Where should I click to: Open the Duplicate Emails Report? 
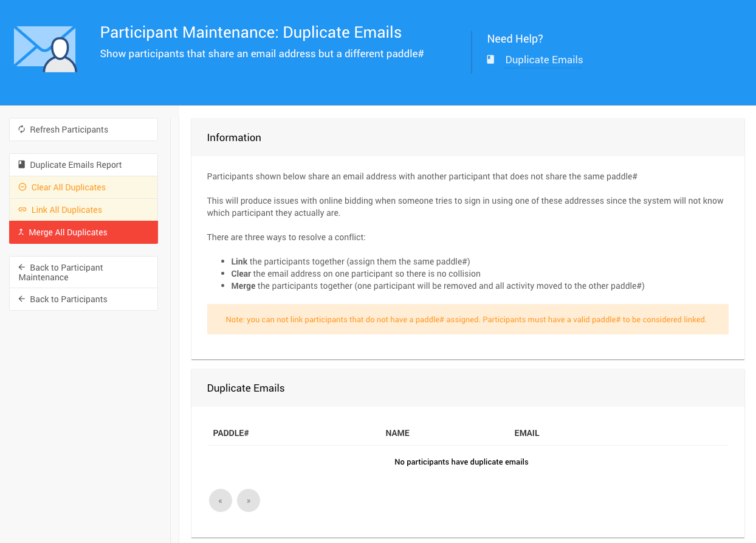click(x=76, y=165)
